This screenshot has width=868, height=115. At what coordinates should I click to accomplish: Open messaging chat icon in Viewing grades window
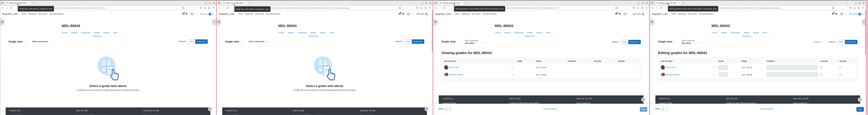tap(620, 14)
